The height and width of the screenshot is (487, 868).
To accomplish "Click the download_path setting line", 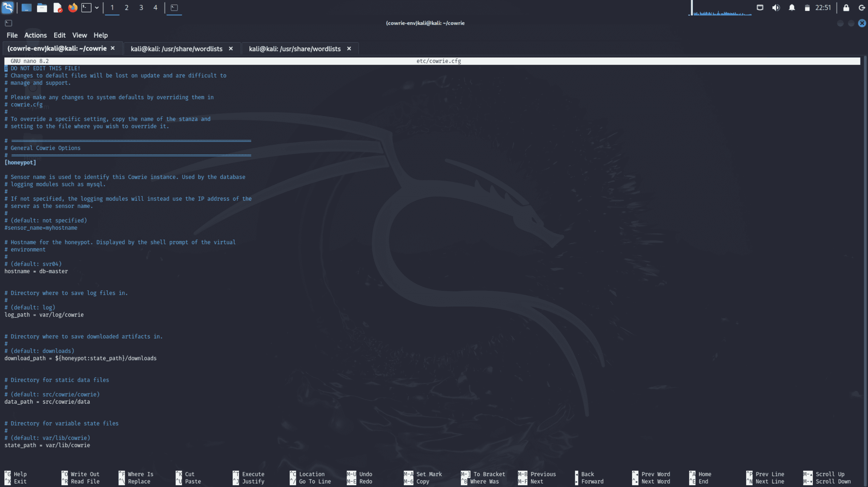I will (x=81, y=358).
